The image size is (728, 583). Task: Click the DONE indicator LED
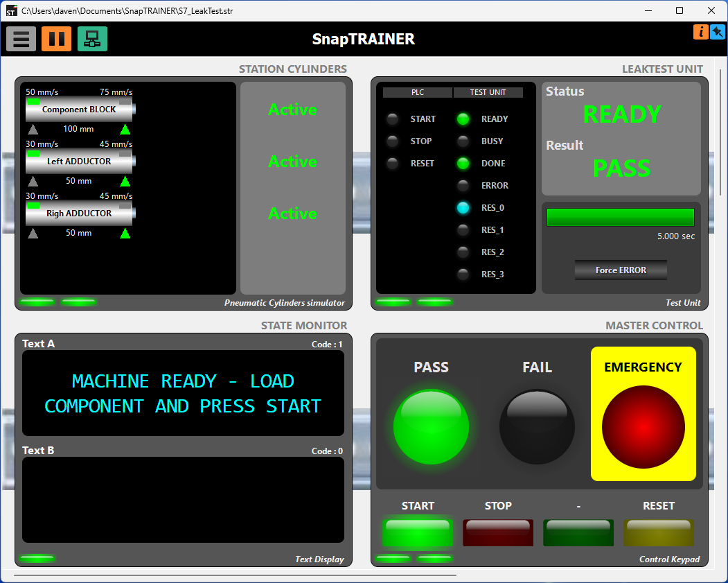(463, 163)
